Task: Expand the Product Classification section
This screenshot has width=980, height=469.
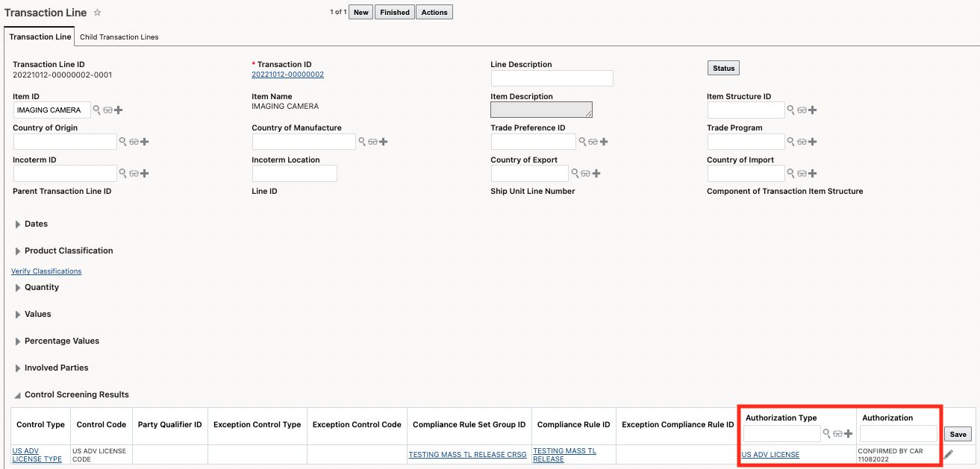Action: click(x=18, y=251)
